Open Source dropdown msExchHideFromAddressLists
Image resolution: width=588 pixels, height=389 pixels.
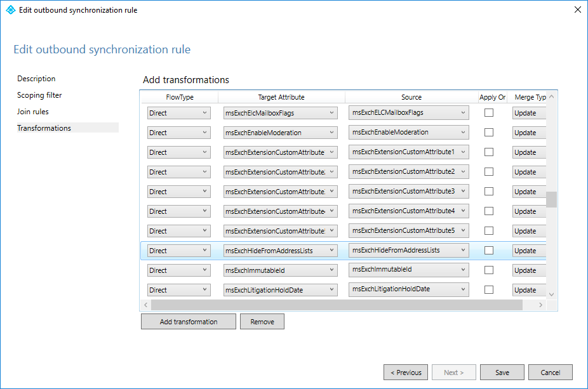coord(409,250)
